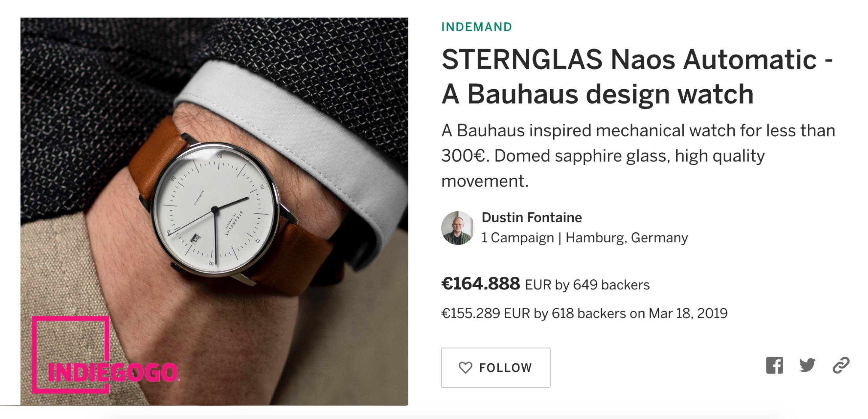Image resolution: width=868 pixels, height=419 pixels.
Task: Click the heart icon in Follow button
Action: coord(465,367)
